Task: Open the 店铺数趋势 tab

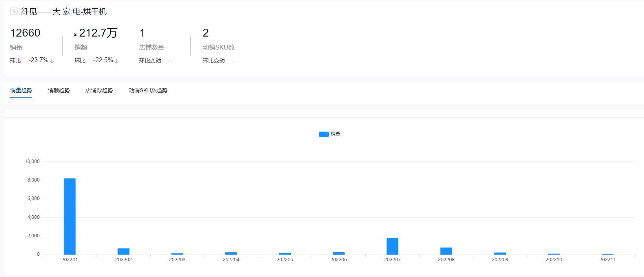Action: tap(99, 90)
